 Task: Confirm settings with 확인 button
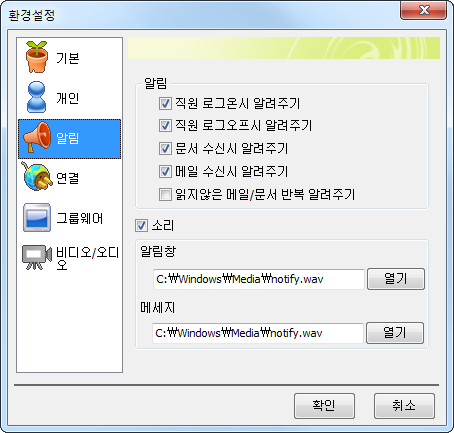324,406
